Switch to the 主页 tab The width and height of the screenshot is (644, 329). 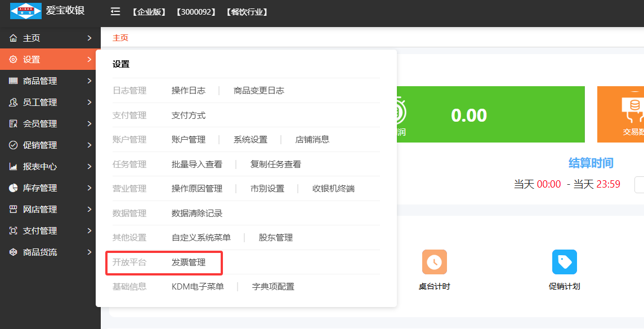pyautogui.click(x=120, y=38)
